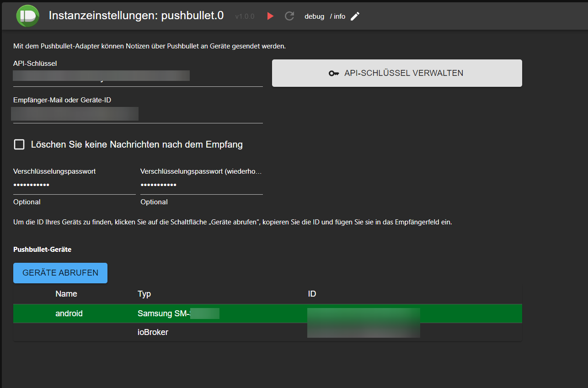
Task: Restart the instance via the reload icon
Action: 289,16
